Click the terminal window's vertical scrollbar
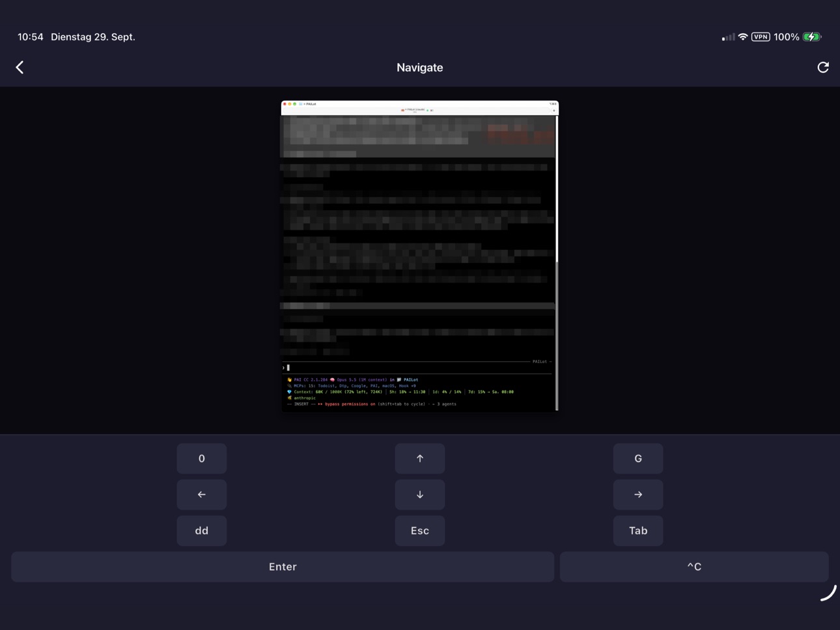The width and height of the screenshot is (840, 630). tap(557, 263)
